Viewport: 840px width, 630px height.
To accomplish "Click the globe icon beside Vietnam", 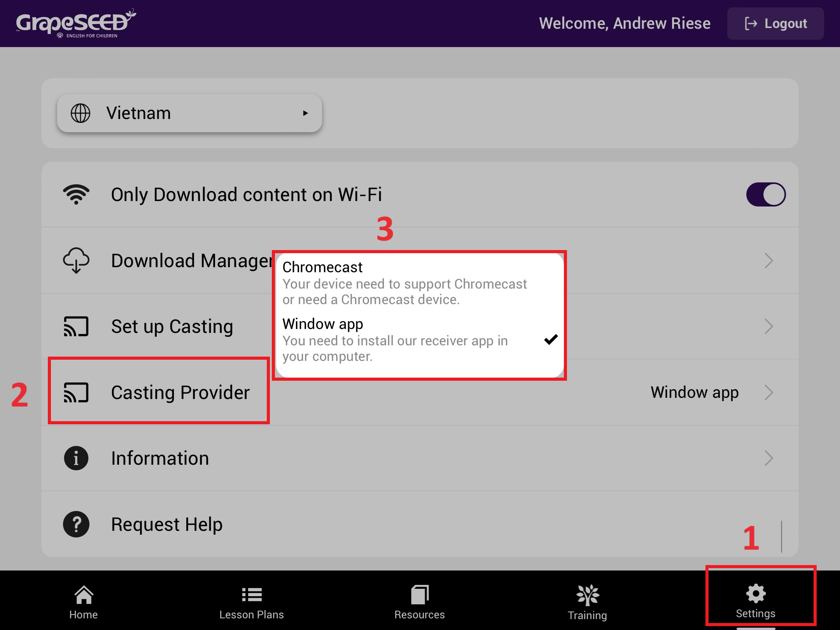I will [80, 113].
